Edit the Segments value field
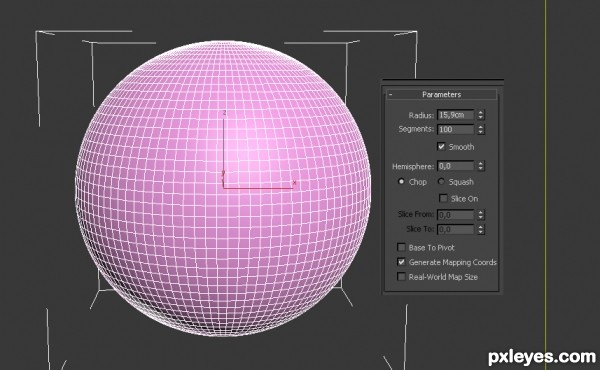This screenshot has width=600, height=370. coord(455,129)
